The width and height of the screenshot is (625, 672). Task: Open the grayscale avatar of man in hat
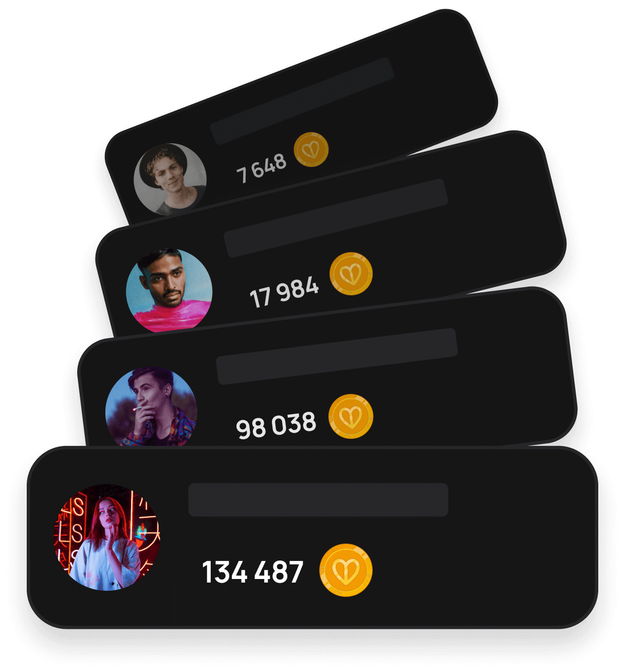170,179
